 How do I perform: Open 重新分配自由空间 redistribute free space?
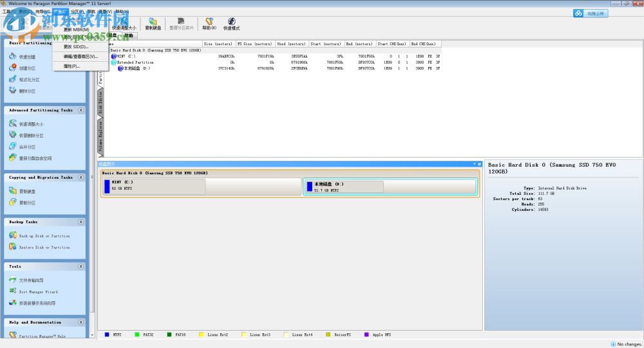point(30,158)
